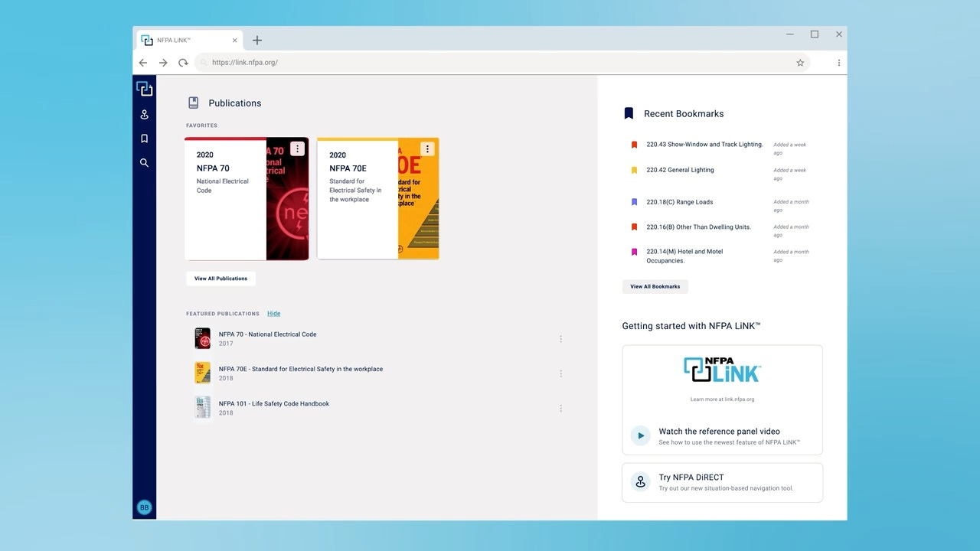Click Try NFPA DiRECT title text
Screen dimensions: 980x551
coord(691,478)
